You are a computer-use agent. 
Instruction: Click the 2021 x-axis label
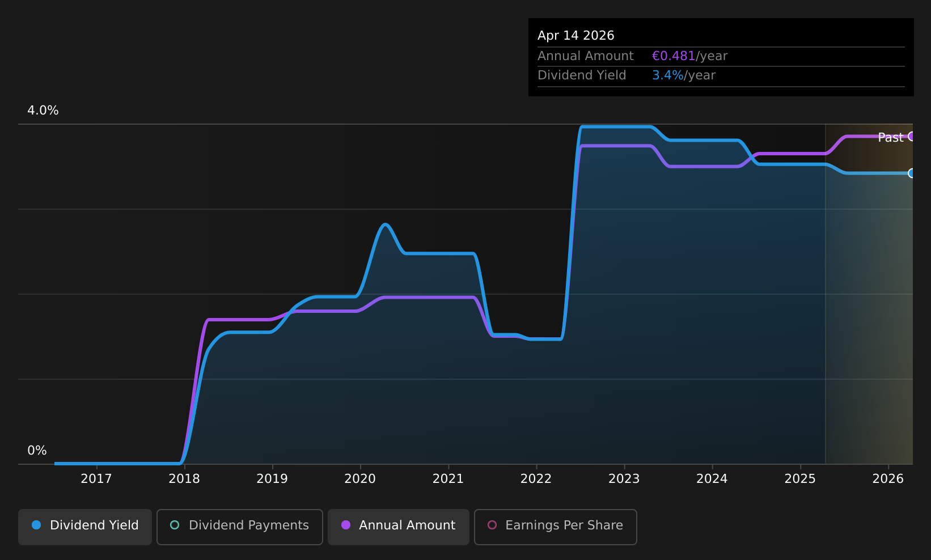point(448,479)
